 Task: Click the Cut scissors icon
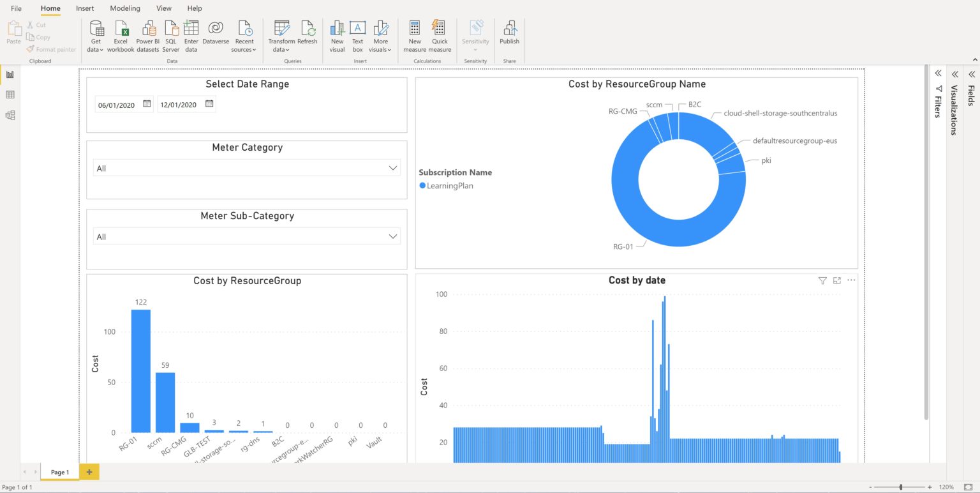(30, 25)
